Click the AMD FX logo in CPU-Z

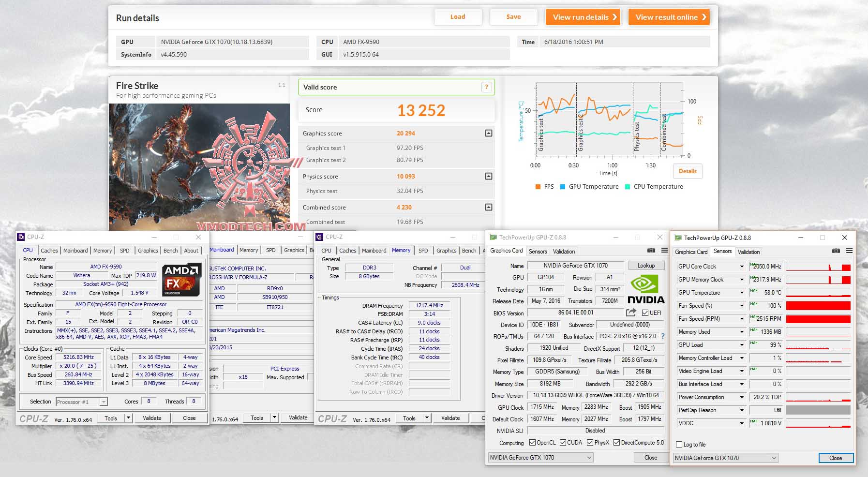[x=181, y=280]
